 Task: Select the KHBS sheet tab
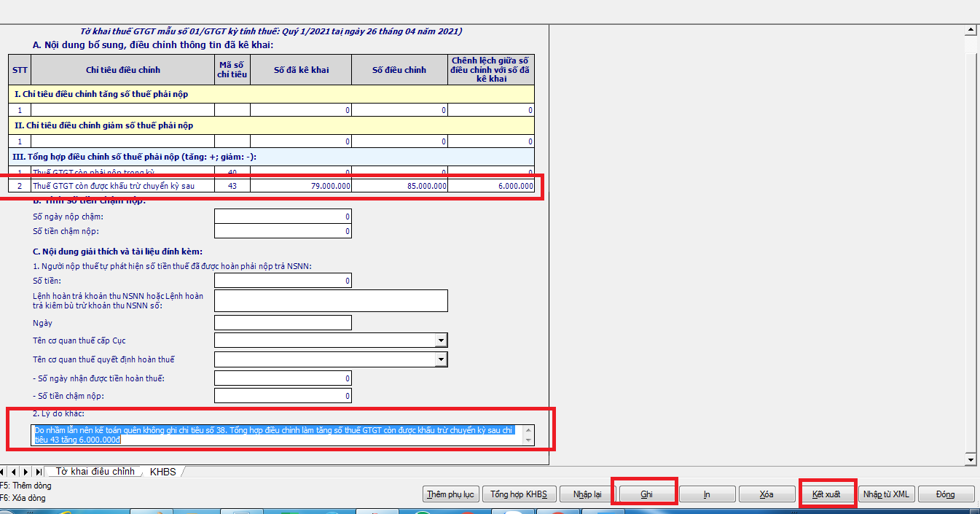click(x=163, y=472)
